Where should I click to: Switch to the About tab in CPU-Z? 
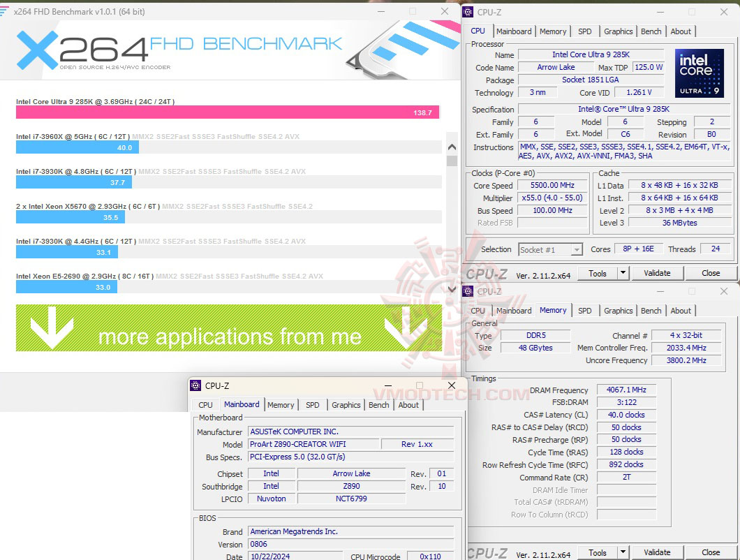click(x=681, y=31)
